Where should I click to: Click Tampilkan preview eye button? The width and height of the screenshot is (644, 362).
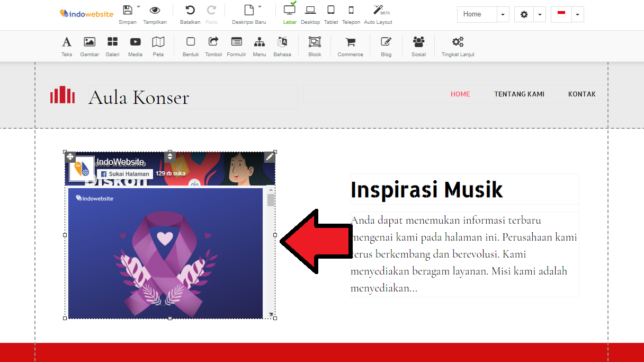(x=155, y=14)
